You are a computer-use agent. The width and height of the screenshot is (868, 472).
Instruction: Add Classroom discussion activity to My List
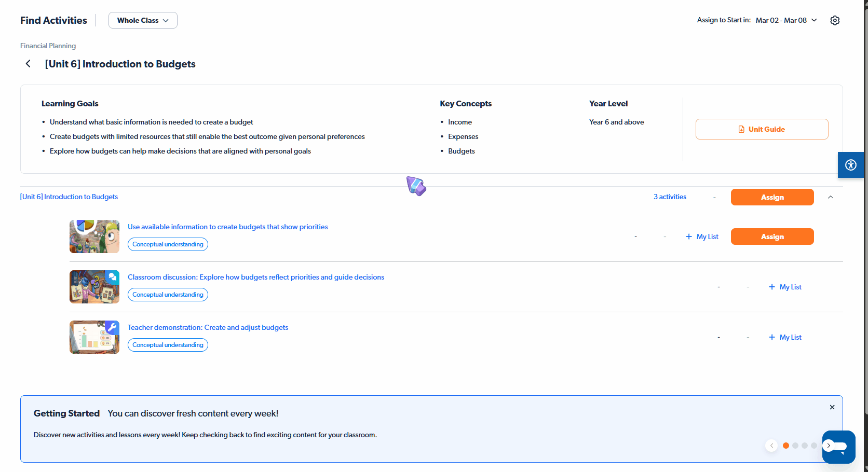pos(785,287)
